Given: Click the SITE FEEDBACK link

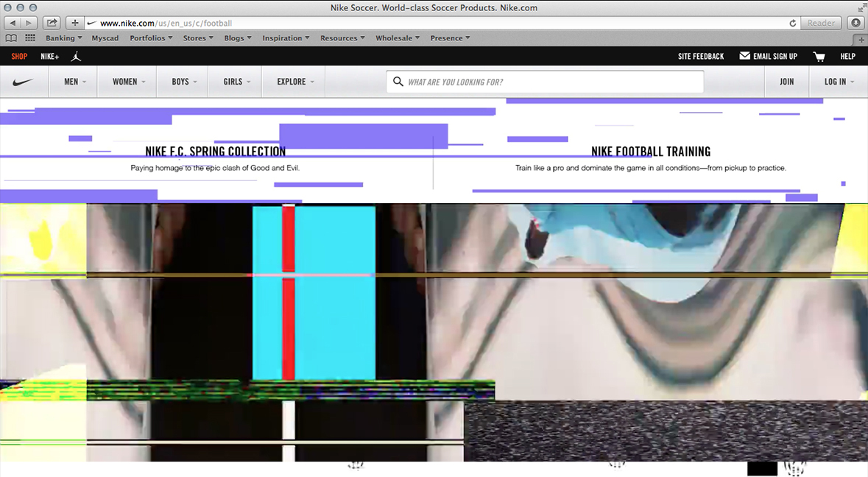Looking at the screenshot, I should pos(701,57).
